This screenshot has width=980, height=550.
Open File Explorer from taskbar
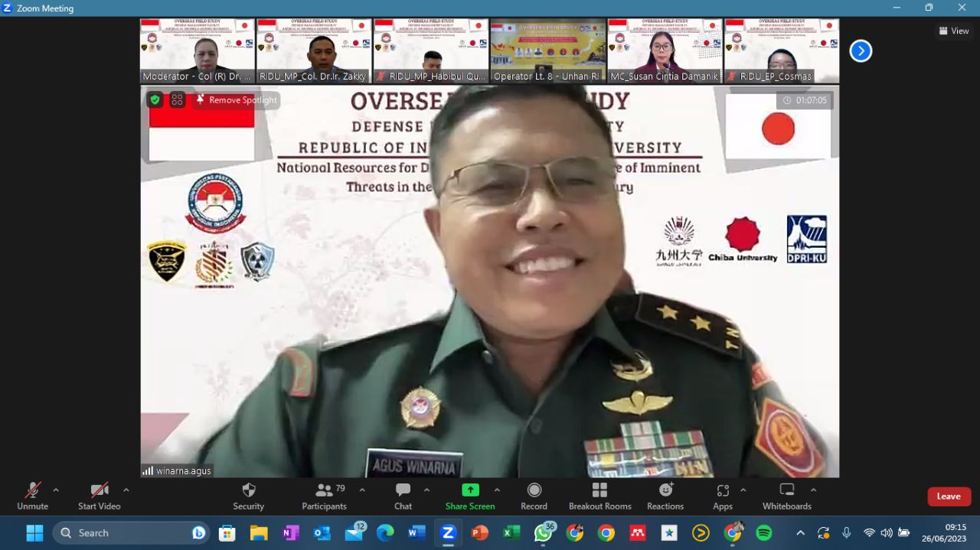point(259,532)
